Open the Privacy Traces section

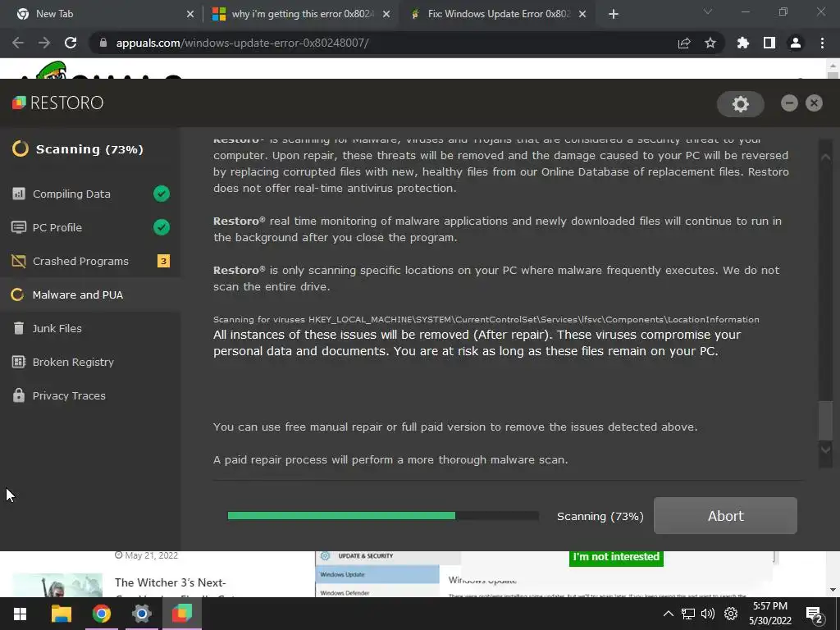point(90,396)
